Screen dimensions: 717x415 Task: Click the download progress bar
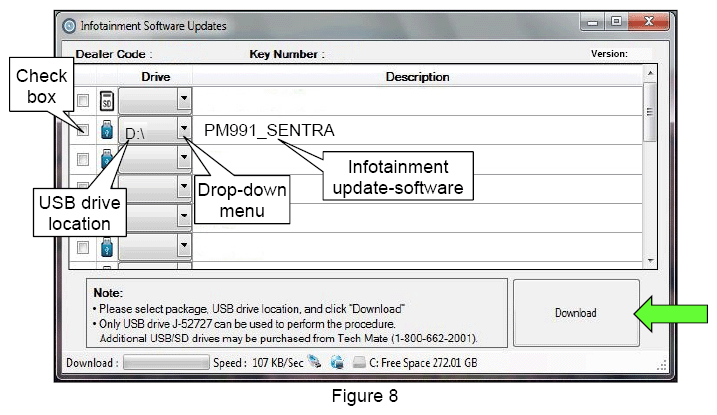tap(166, 363)
